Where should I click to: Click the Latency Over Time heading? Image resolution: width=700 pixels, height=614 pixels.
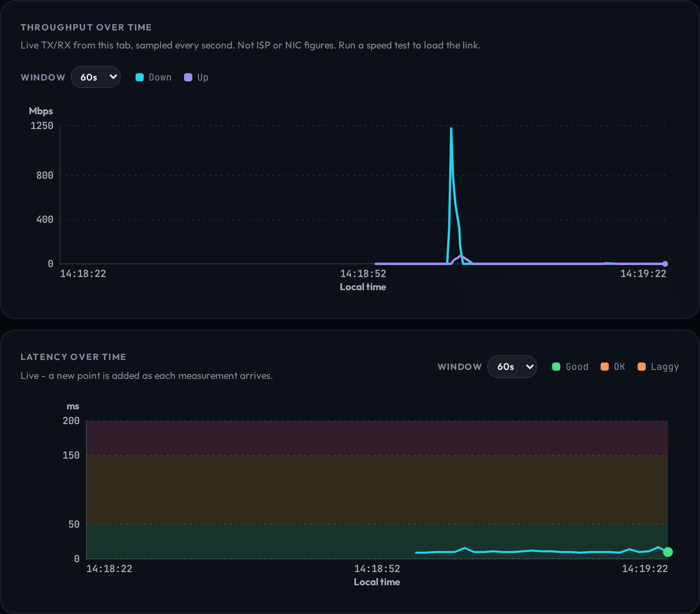click(x=74, y=357)
